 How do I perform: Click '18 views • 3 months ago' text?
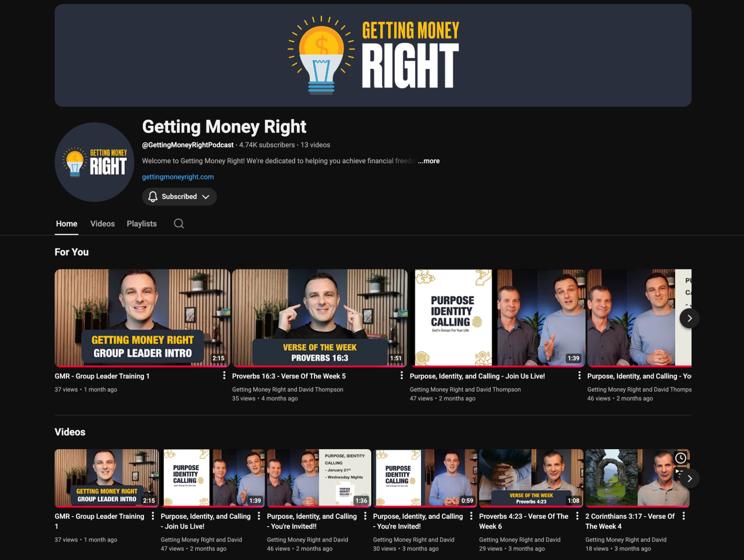click(x=618, y=549)
